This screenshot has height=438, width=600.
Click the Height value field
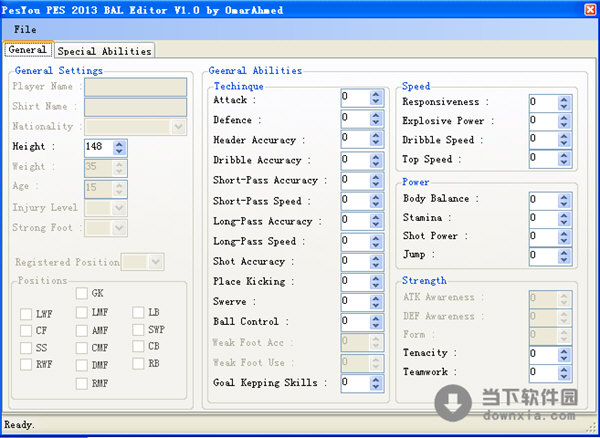point(98,148)
